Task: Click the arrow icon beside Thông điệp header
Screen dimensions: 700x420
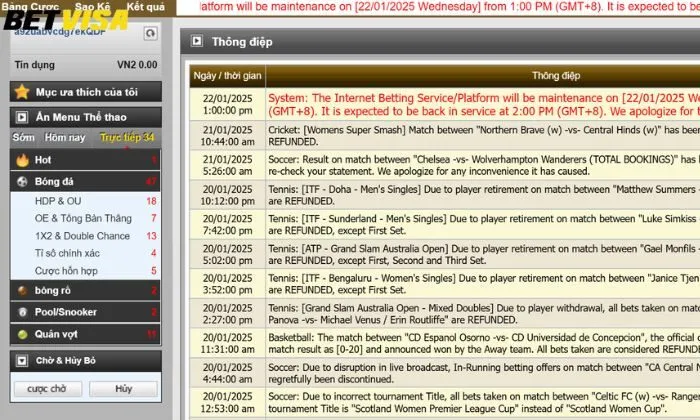Action: [x=197, y=42]
